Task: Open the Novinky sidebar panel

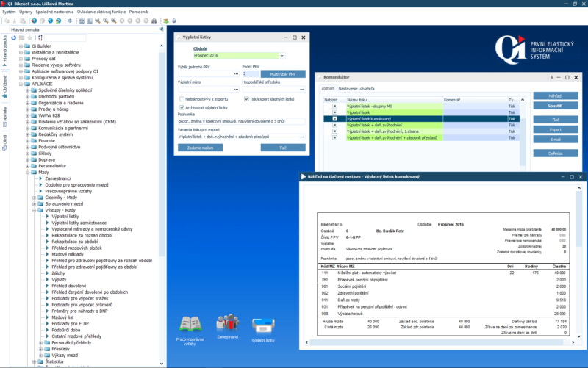Action: (x=5, y=117)
